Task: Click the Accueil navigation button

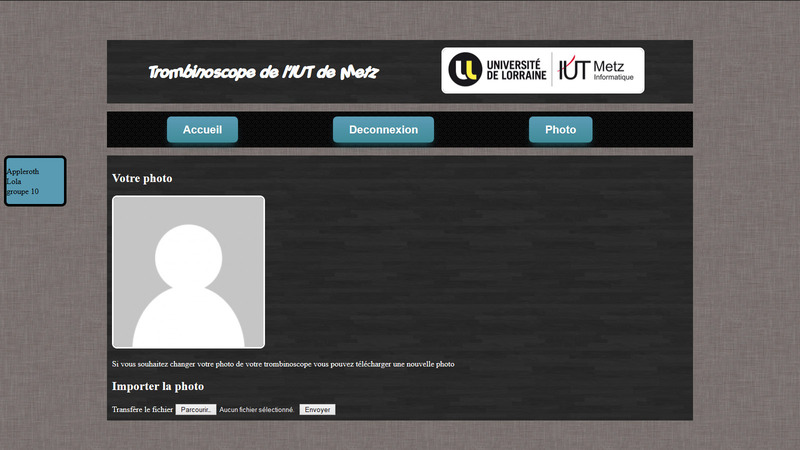Action: [x=202, y=130]
